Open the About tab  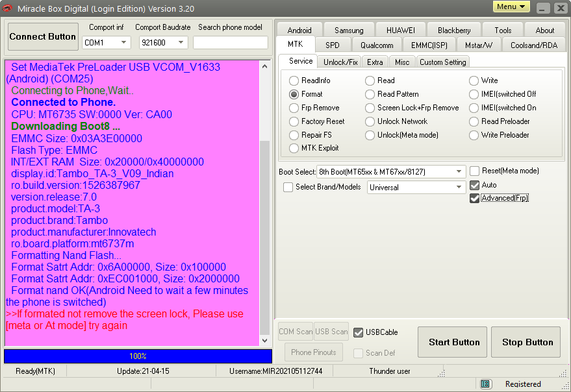(x=545, y=31)
